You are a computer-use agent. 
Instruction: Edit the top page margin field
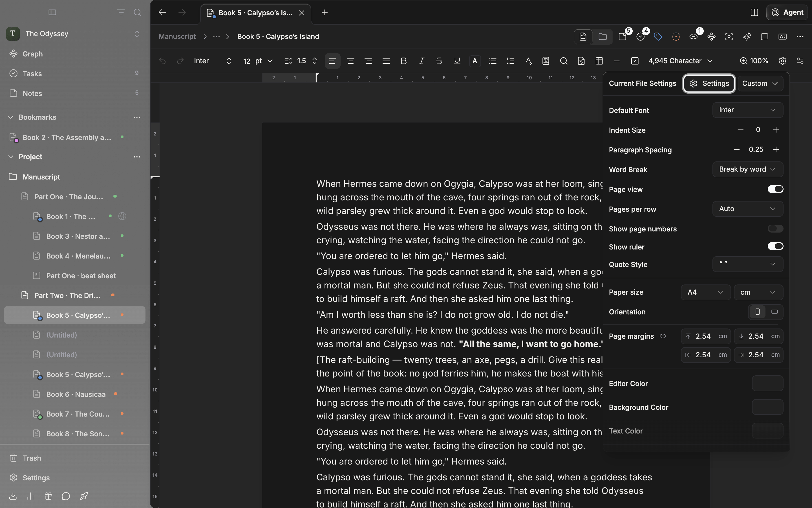706,336
